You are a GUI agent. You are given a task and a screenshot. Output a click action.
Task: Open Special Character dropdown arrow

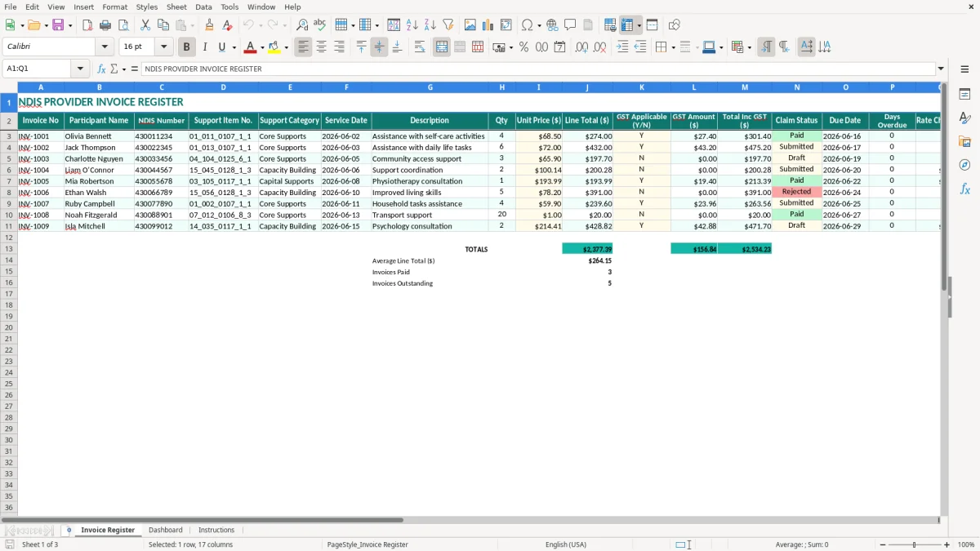tap(539, 25)
